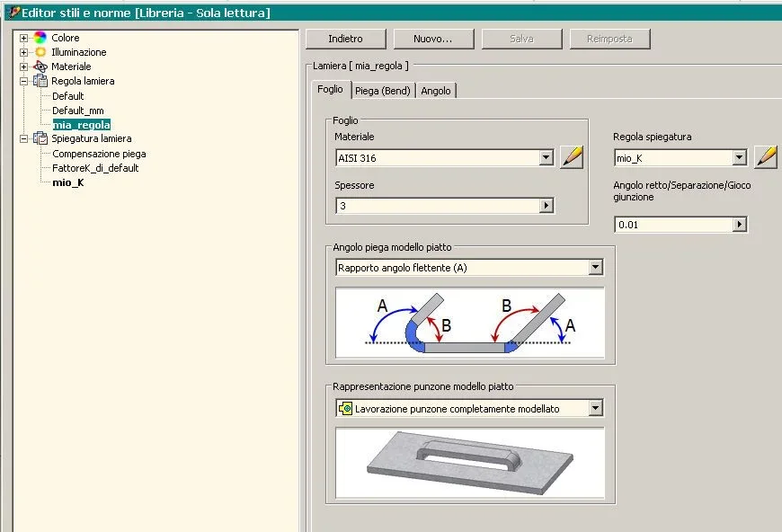Image resolution: width=782 pixels, height=532 pixels.
Task: Select Colore label in the tree
Action: click(x=66, y=38)
